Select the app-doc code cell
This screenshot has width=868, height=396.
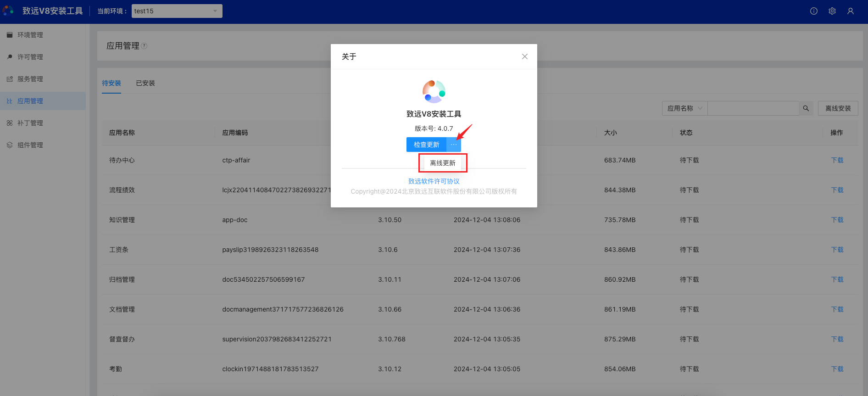pos(235,220)
